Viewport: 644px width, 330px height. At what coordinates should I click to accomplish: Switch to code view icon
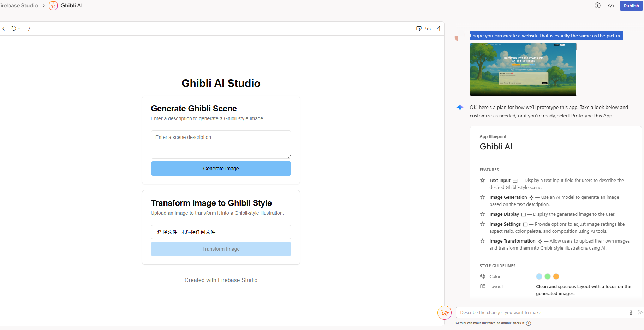pos(611,6)
